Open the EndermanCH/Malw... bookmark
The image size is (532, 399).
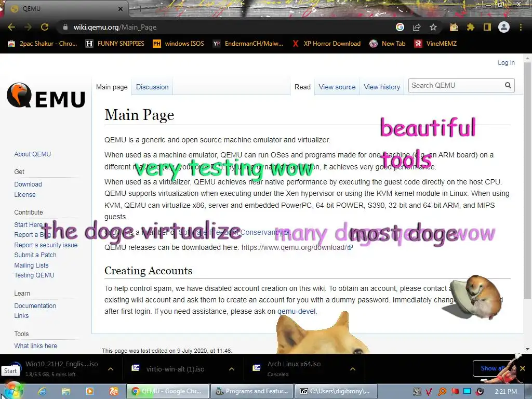coord(248,44)
